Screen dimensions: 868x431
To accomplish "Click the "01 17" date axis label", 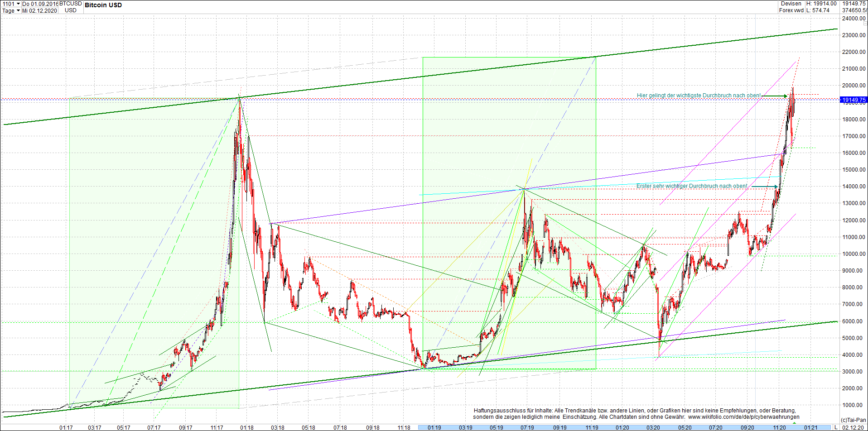I will click(66, 427).
